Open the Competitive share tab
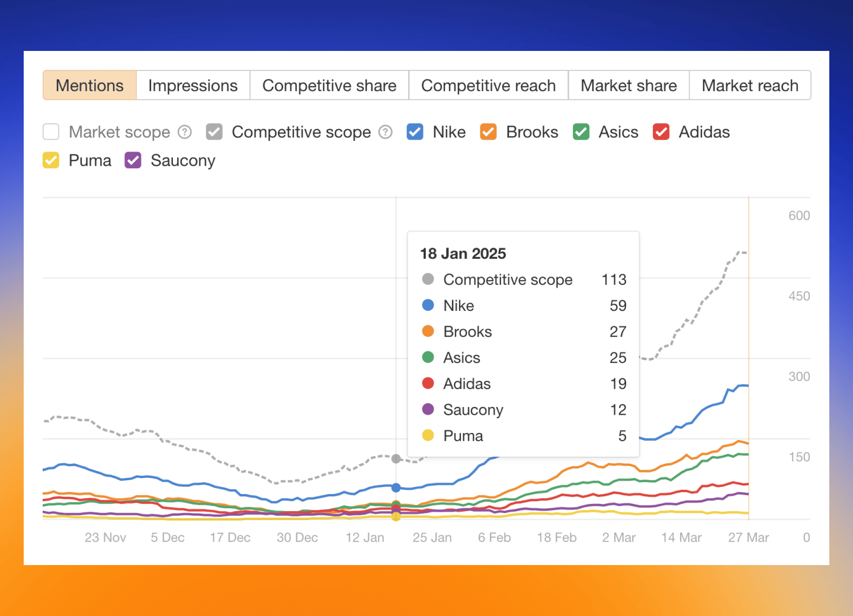The height and width of the screenshot is (616, 853). pyautogui.click(x=329, y=85)
